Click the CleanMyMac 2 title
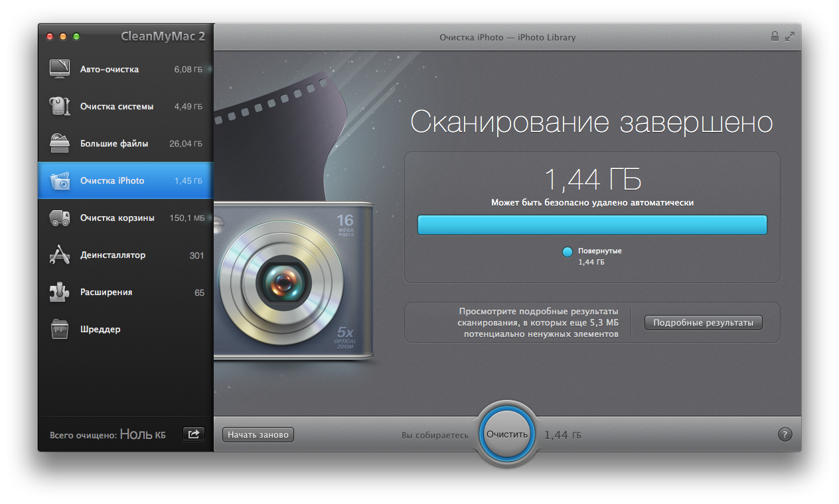This screenshot has height=504, width=839. point(163,36)
